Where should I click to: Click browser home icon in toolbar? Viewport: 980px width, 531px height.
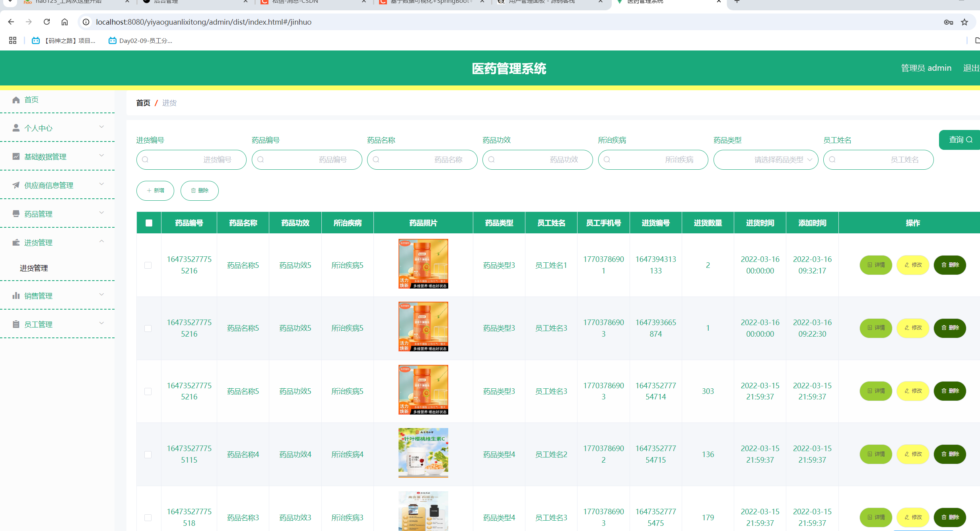tap(64, 22)
